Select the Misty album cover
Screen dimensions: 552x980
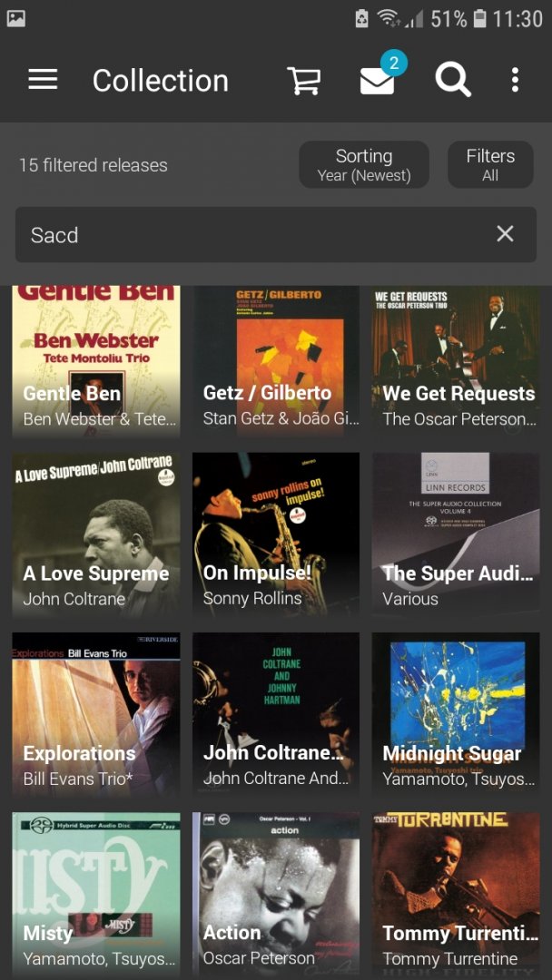pyautogui.click(x=95, y=894)
